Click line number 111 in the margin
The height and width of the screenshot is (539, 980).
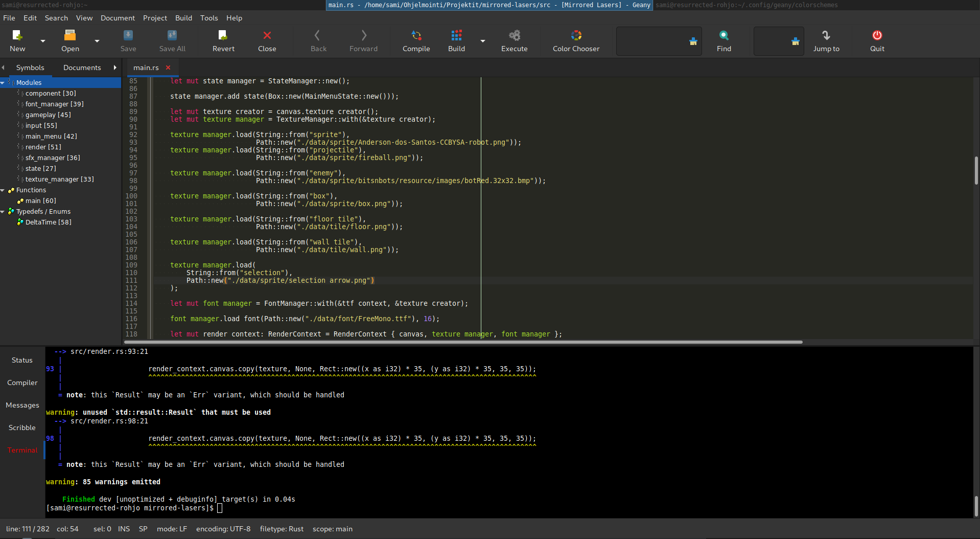click(x=131, y=280)
